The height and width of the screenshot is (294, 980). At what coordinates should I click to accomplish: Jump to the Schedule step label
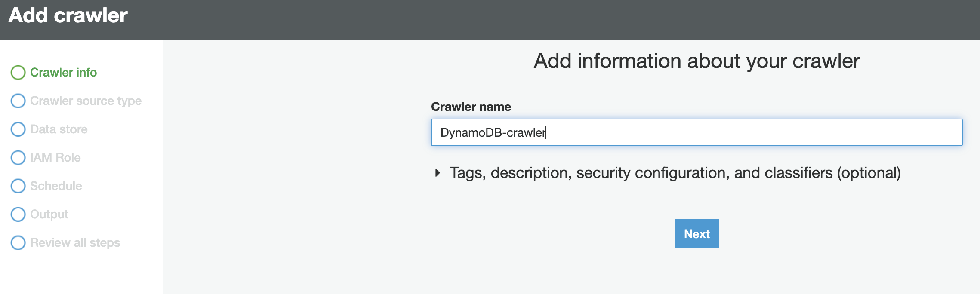pyautogui.click(x=56, y=186)
